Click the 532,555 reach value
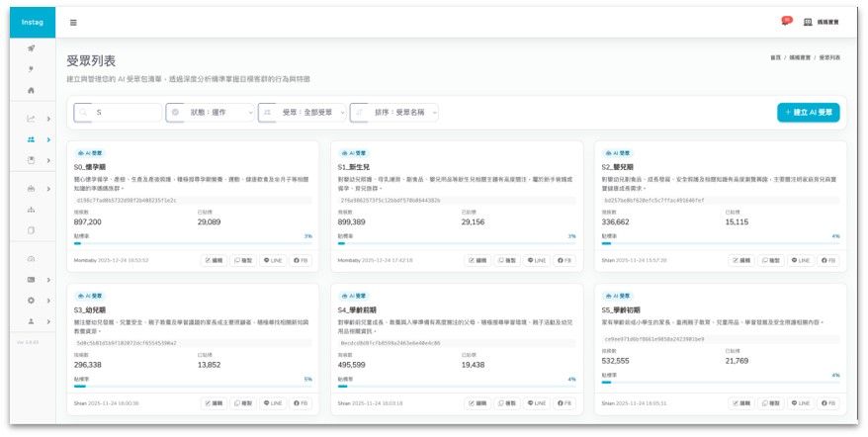The width and height of the screenshot is (868, 437). pos(616,361)
